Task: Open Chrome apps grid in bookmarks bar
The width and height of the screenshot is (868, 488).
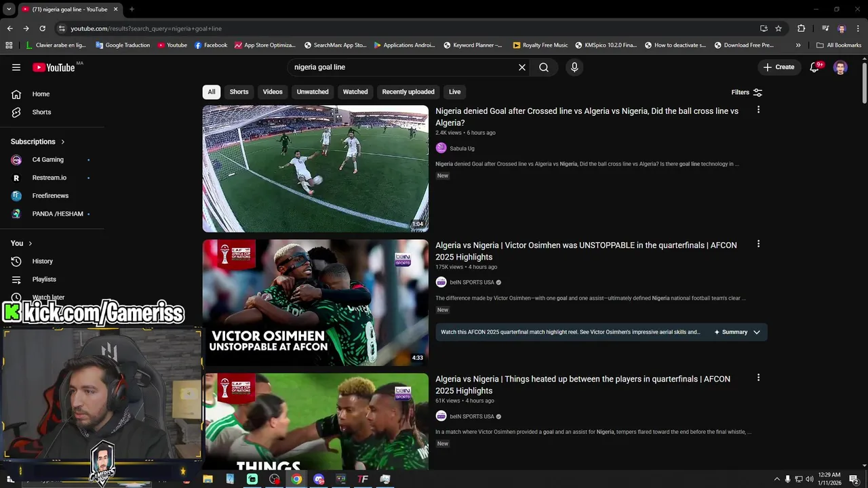Action: 9,45
